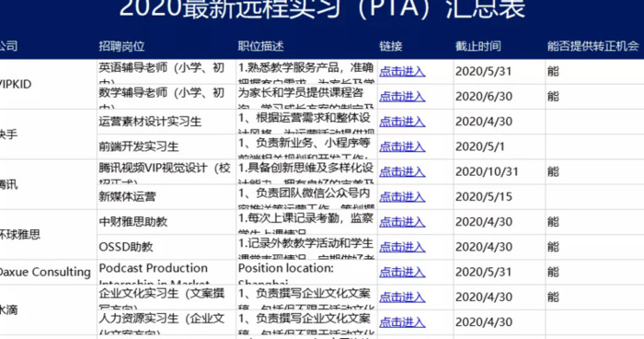Select the 负责新业务、小程序等 description cell

pyautogui.click(x=306, y=147)
